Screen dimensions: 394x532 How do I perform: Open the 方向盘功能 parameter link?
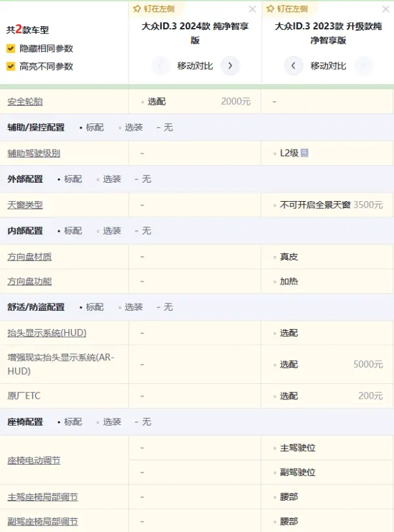click(x=29, y=281)
